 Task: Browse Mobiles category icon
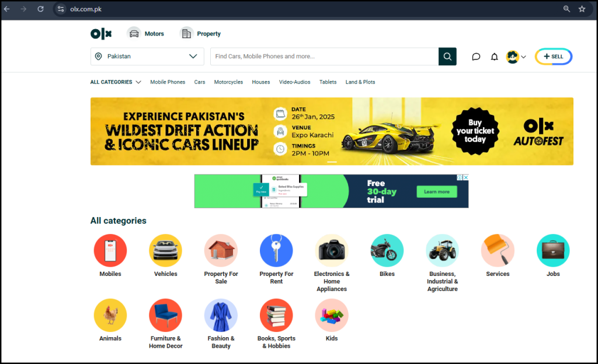[x=110, y=250]
